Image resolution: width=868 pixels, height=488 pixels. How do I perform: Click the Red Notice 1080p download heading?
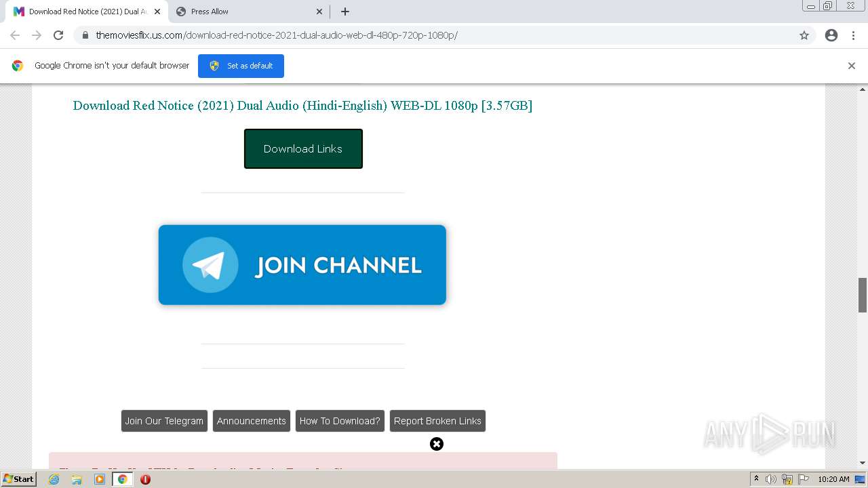point(302,106)
